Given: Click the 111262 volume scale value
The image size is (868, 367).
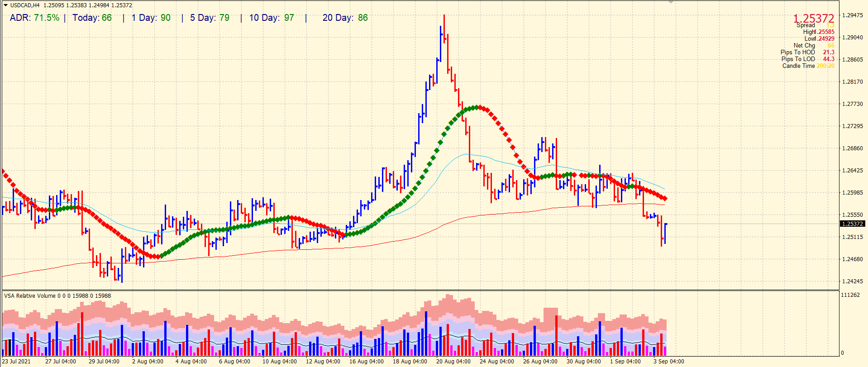Looking at the screenshot, I should [x=850, y=295].
